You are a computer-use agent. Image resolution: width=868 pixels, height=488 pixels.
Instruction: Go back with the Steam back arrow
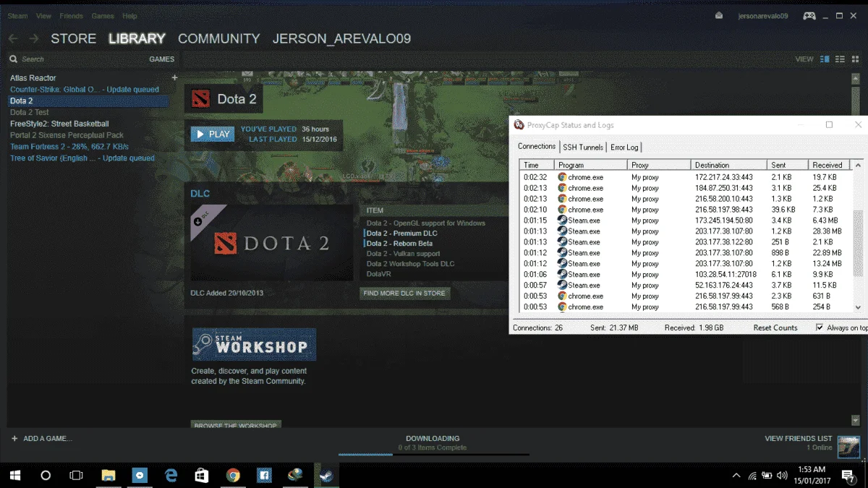(13, 38)
